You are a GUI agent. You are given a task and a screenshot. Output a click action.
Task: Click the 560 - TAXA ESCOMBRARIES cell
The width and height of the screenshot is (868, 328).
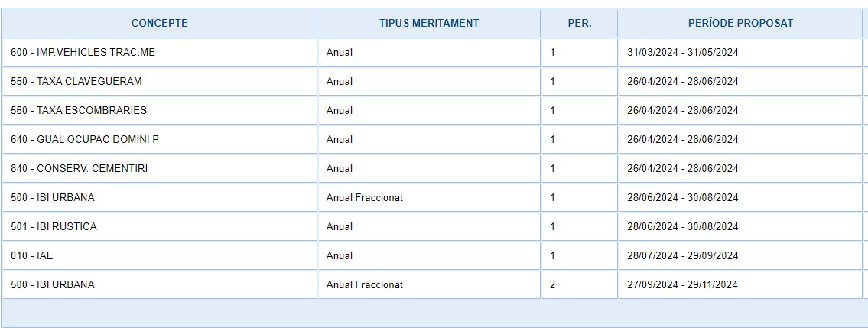[79, 111]
